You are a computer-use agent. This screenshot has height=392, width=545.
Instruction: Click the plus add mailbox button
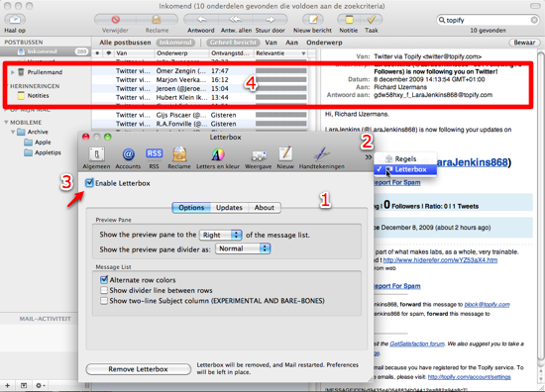point(7,385)
